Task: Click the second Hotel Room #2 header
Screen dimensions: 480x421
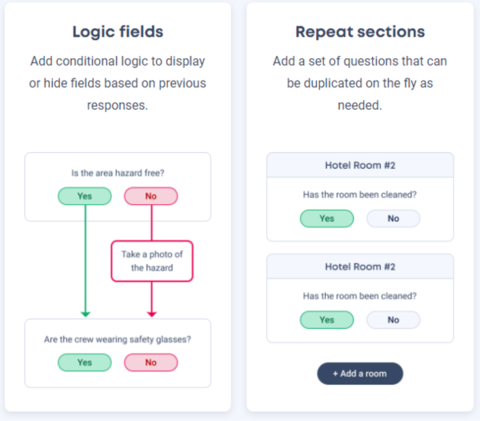Action: pos(360,267)
